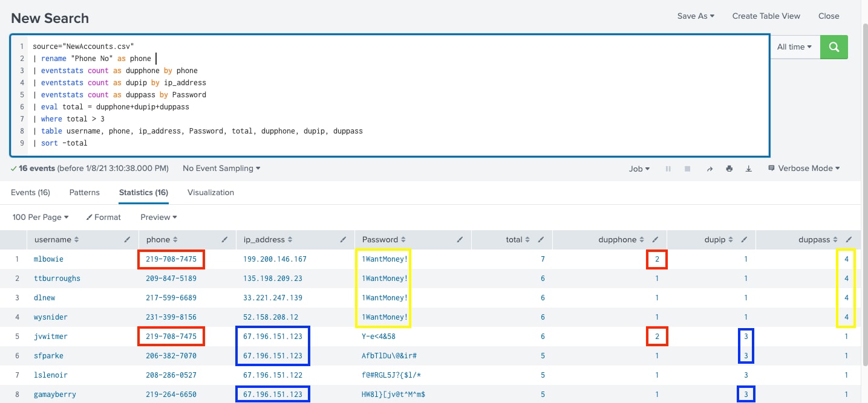This screenshot has height=403, width=868.
Task: Click IP address 52.158.208.12
Action: [x=270, y=317]
